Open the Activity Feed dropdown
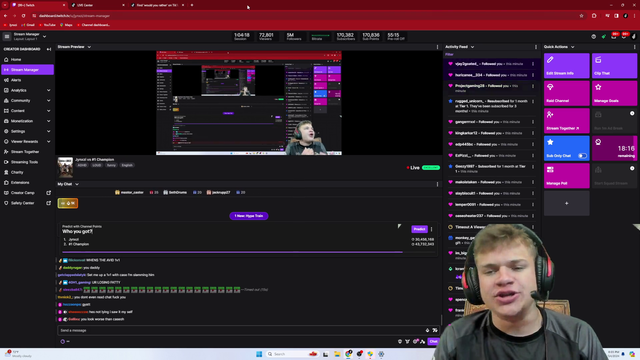The width and height of the screenshot is (640, 360). [472, 47]
